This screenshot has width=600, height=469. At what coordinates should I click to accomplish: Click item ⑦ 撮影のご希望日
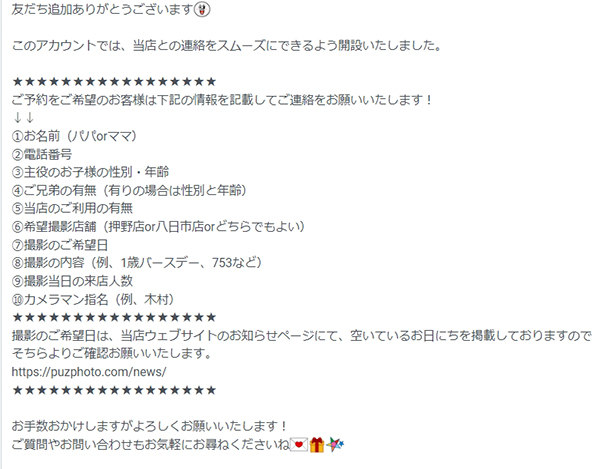click(60, 245)
